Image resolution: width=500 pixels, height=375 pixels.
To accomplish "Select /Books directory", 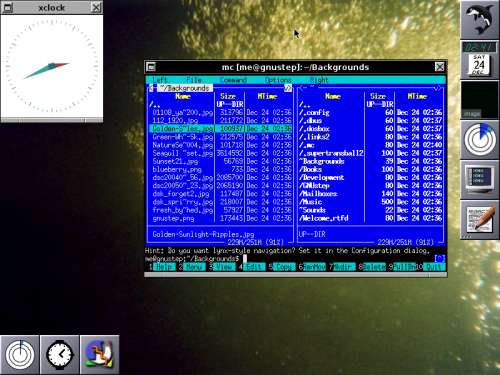I will 370,169.
